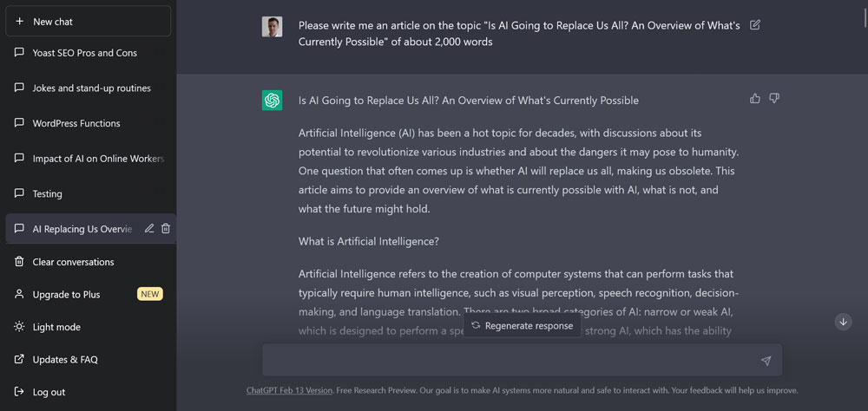Viewport: 868px width, 411px height.
Task: Click the ChatGPT logo avatar
Action: click(273, 101)
